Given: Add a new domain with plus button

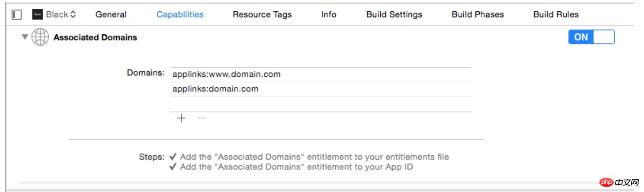Looking at the screenshot, I should click(x=181, y=118).
